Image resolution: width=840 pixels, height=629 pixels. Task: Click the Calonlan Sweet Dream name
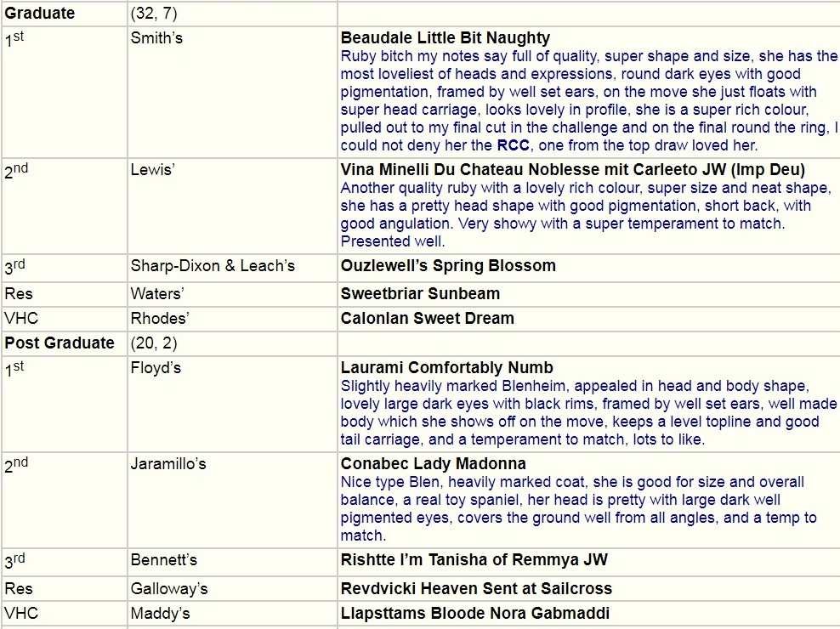click(x=427, y=319)
